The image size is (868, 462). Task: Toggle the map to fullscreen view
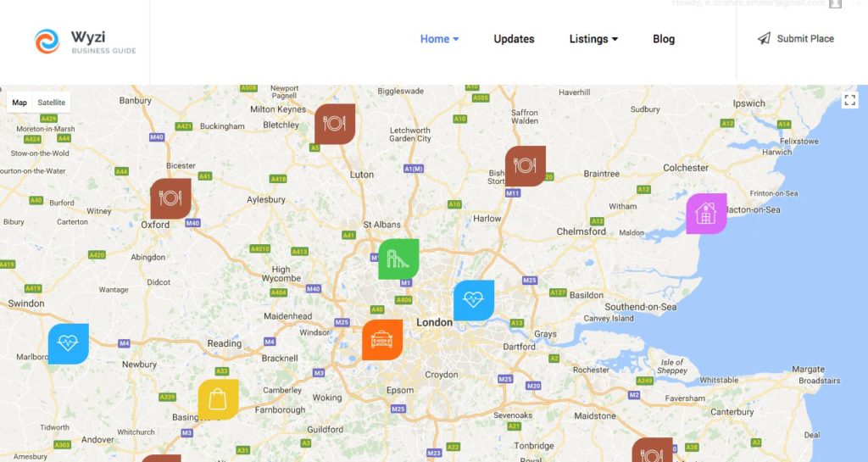point(849,100)
